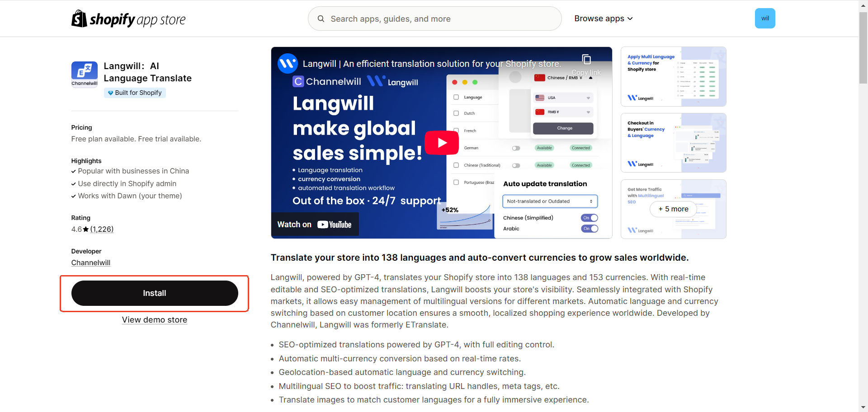The height and width of the screenshot is (412, 868).
Task: Click the 'Pricing' heading text
Action: click(x=82, y=127)
